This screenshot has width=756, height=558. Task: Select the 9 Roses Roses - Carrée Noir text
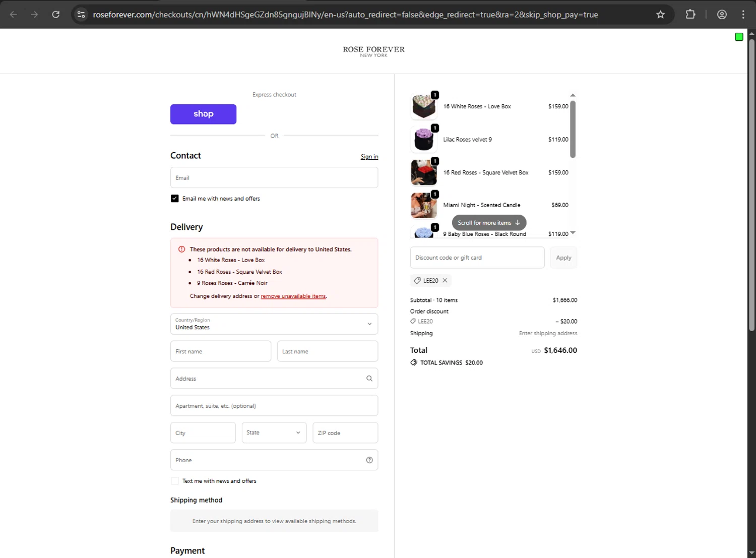(x=232, y=283)
